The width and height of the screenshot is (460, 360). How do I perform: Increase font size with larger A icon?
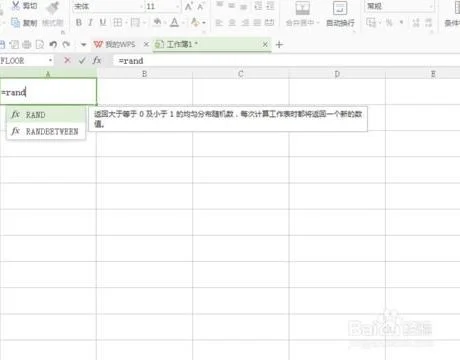click(x=189, y=6)
